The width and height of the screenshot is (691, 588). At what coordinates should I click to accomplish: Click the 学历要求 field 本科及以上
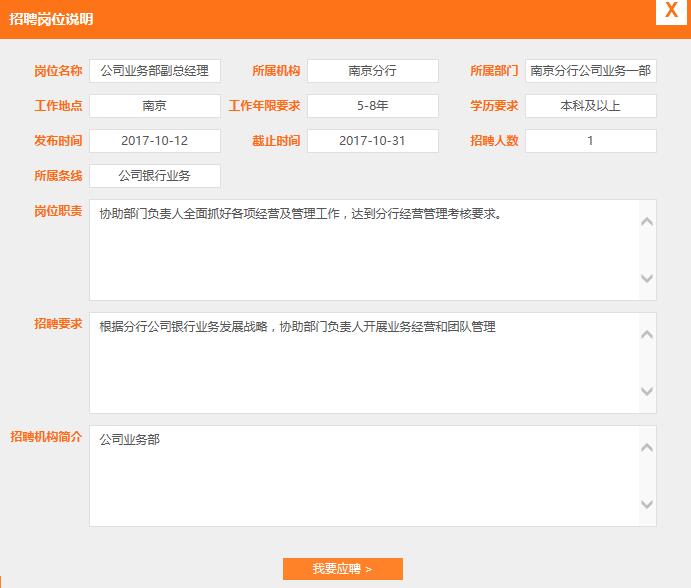590,106
